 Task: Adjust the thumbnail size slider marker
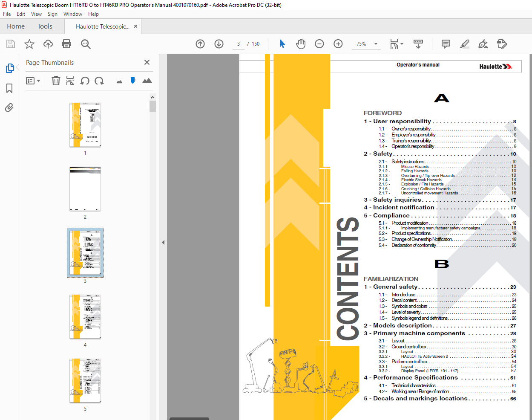coord(133,80)
